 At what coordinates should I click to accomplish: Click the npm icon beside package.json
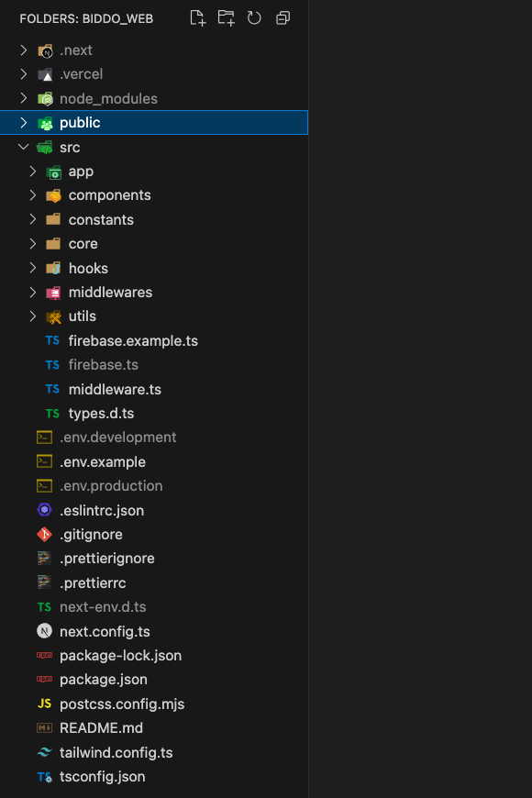pyautogui.click(x=44, y=680)
